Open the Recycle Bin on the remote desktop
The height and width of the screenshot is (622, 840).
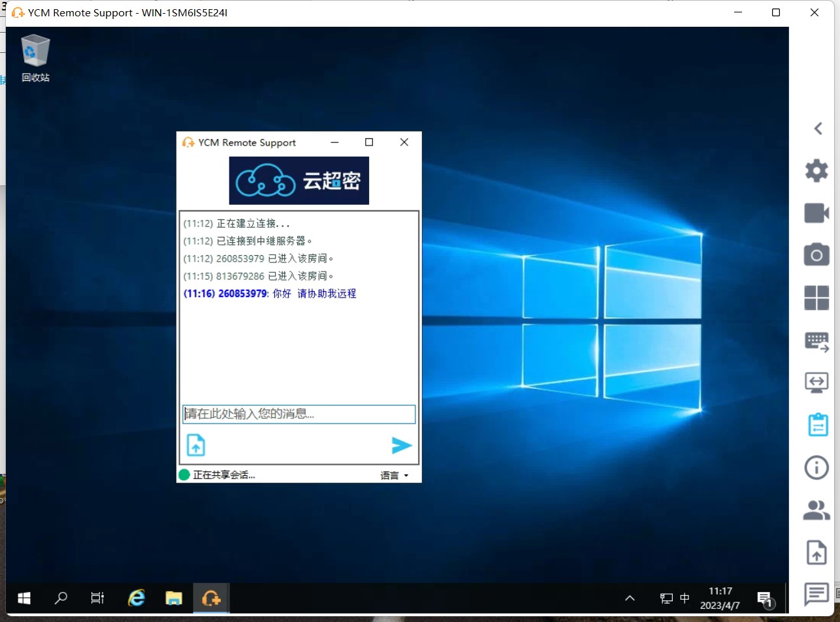coord(35,59)
